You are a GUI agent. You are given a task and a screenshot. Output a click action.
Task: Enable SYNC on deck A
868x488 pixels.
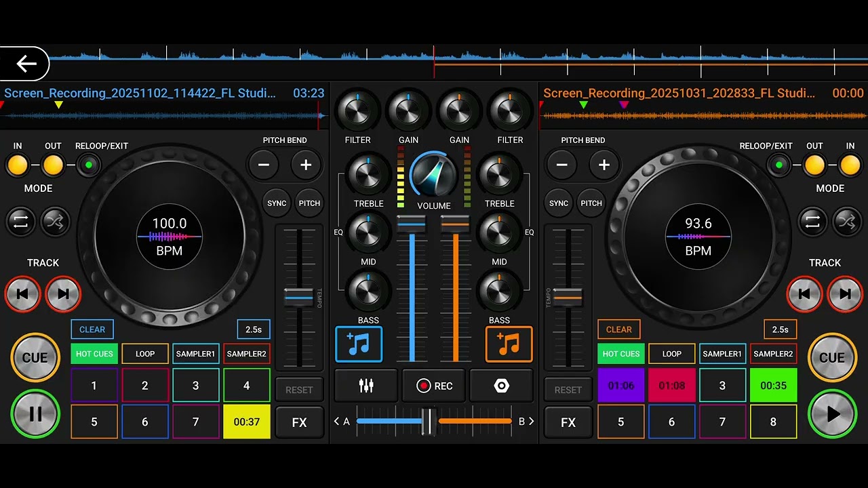tap(277, 203)
